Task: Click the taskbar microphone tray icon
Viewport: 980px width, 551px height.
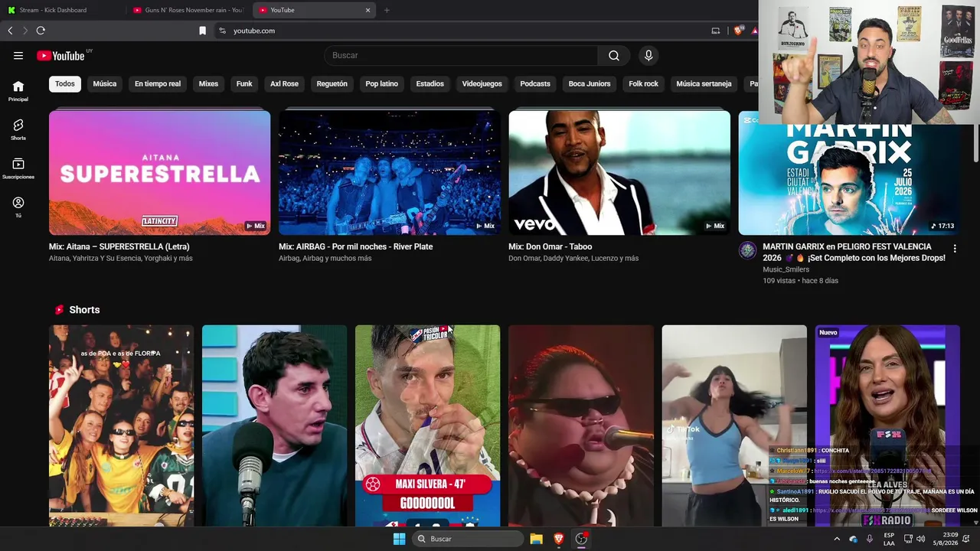Action: tap(869, 539)
